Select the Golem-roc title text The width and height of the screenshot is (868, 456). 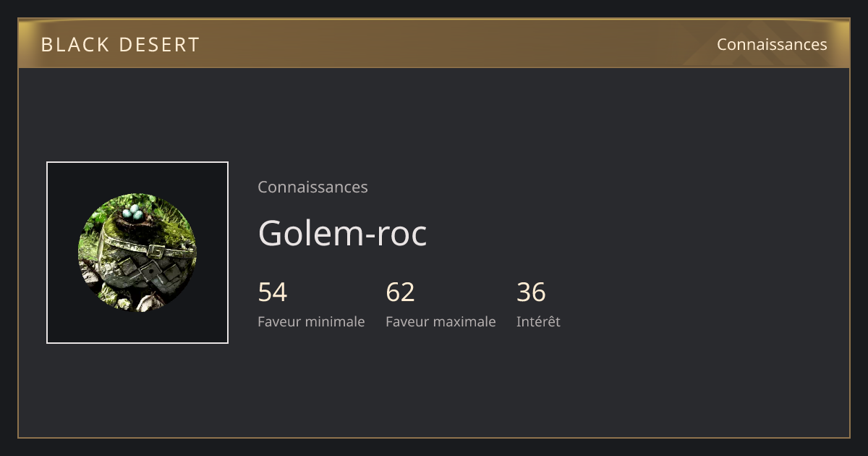(342, 233)
